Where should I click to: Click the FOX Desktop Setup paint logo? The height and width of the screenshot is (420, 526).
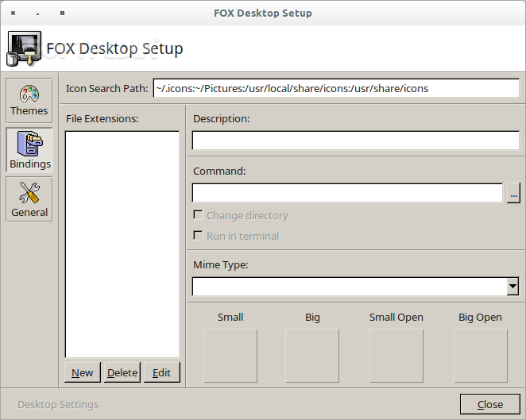[x=24, y=48]
